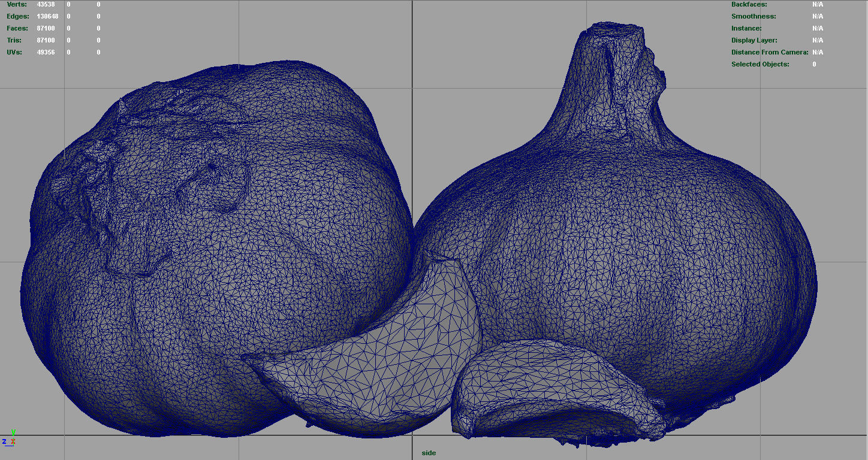Click the '87100' value in Tris row

click(46, 40)
